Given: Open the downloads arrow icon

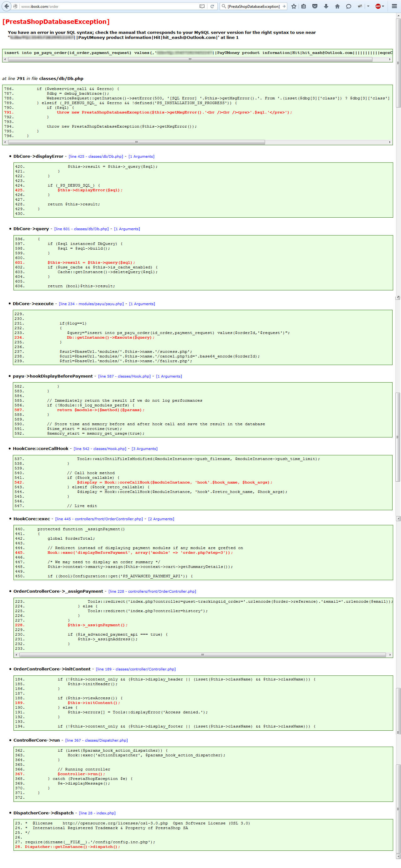Looking at the screenshot, I should (326, 6).
